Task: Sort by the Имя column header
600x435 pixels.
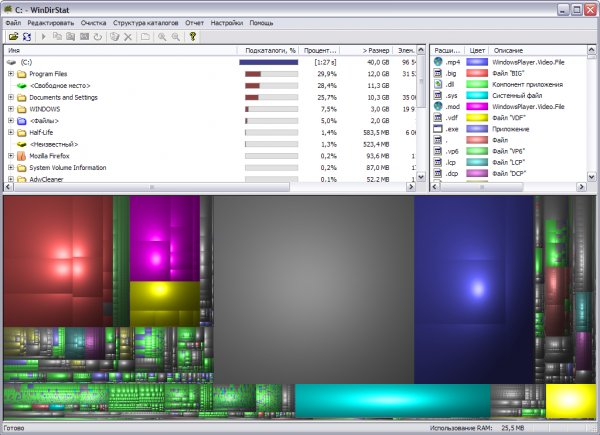Action: 121,51
